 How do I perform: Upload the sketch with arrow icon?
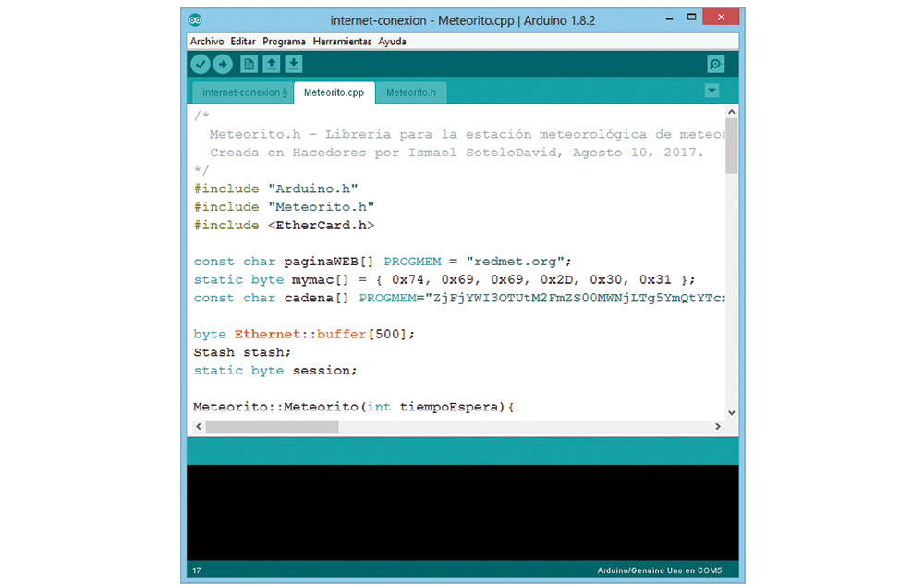(223, 64)
